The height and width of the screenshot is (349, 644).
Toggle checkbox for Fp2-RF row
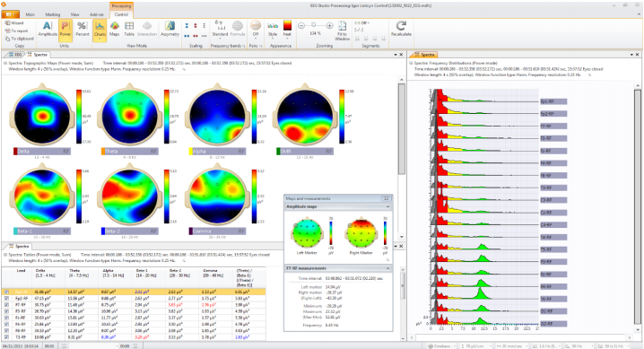tap(6, 299)
